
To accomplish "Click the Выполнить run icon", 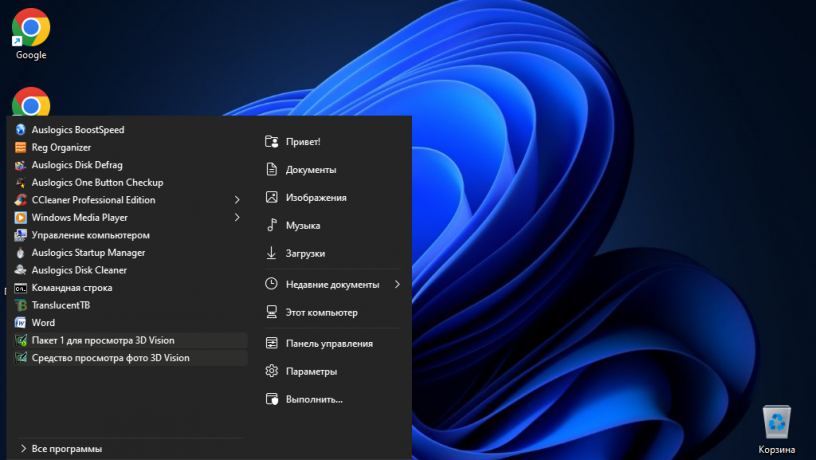I will [272, 399].
